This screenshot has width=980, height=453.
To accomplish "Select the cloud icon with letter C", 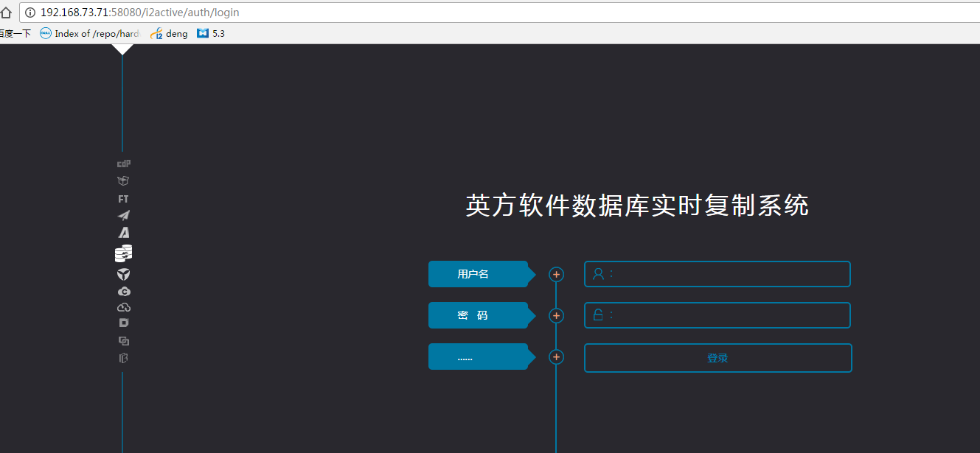I will point(124,292).
